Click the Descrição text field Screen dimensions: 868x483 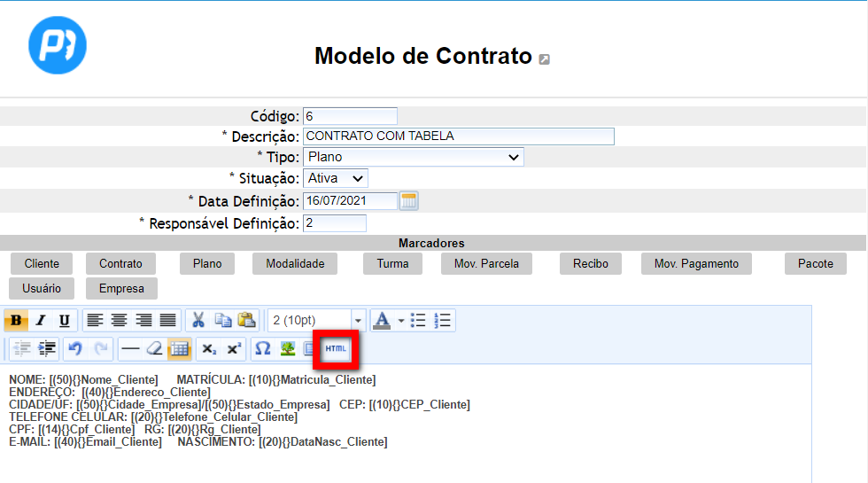coord(458,136)
